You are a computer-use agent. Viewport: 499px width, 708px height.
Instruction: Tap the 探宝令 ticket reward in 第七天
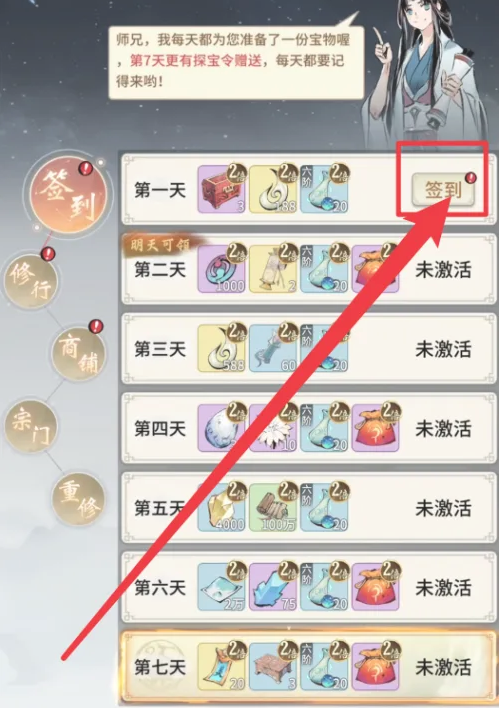pyautogui.click(x=221, y=667)
